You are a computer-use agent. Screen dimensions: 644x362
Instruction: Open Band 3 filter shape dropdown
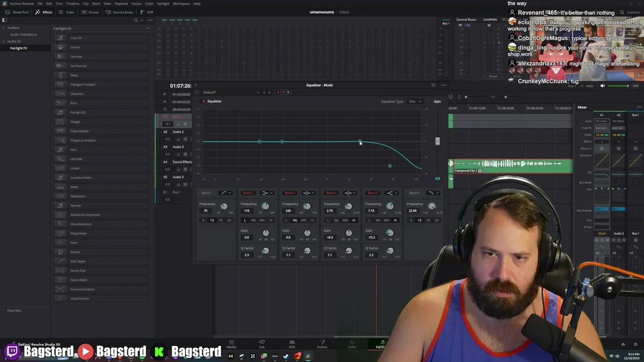(x=308, y=193)
